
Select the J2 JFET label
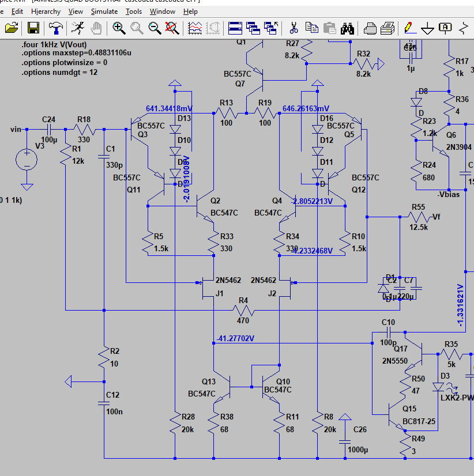(x=272, y=293)
